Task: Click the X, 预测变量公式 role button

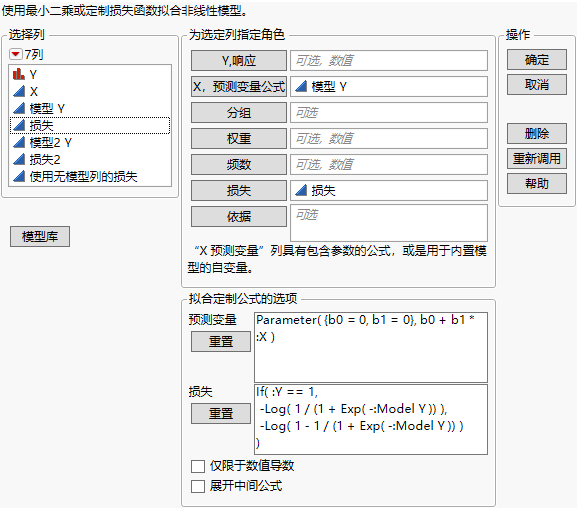Action: click(x=239, y=87)
